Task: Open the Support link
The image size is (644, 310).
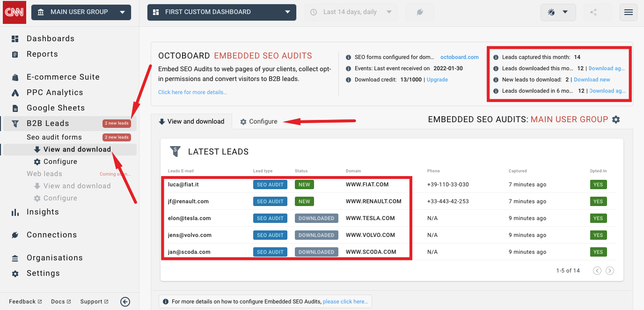Action: 95,302
